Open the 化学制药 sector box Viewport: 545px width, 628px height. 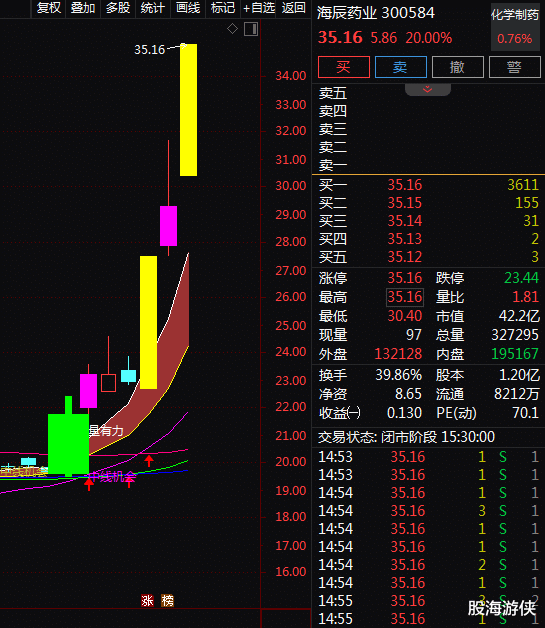click(x=515, y=27)
